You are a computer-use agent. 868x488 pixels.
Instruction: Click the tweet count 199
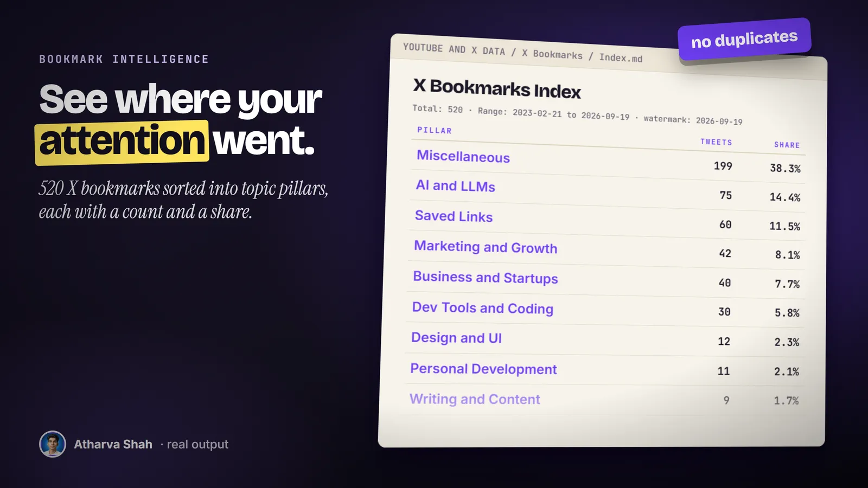tap(723, 166)
